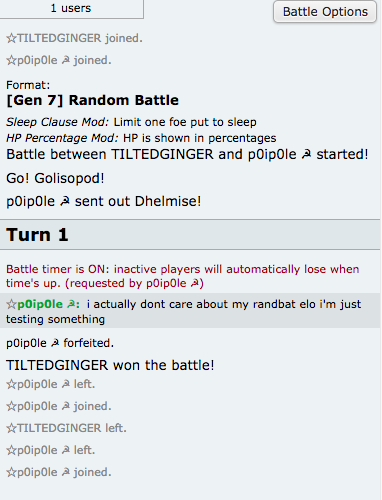
Task: Click the star icon before green p0ip0le name
Action: pos(11,304)
